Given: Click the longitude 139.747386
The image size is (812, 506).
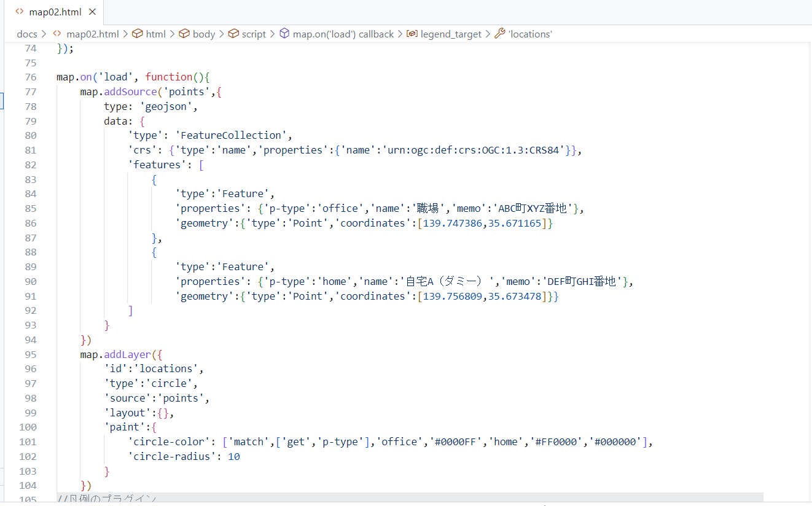Looking at the screenshot, I should (x=453, y=223).
